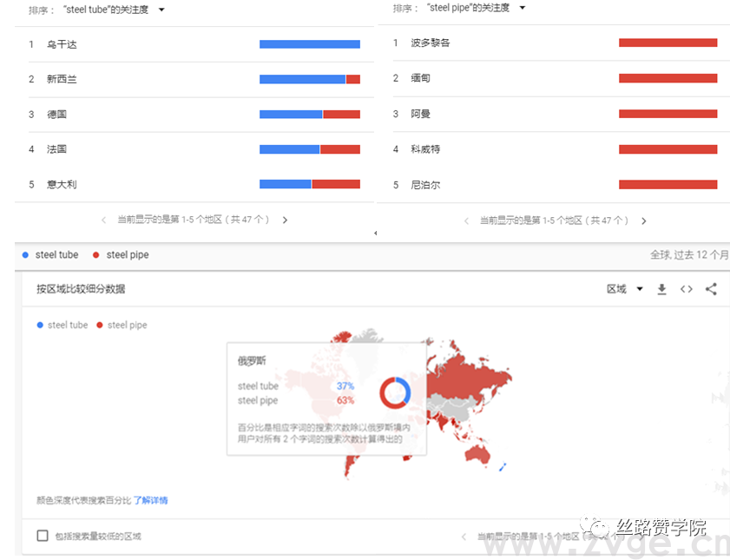Toggle the red steel pipe legend dot
The width and height of the screenshot is (730, 560).
pos(96,254)
